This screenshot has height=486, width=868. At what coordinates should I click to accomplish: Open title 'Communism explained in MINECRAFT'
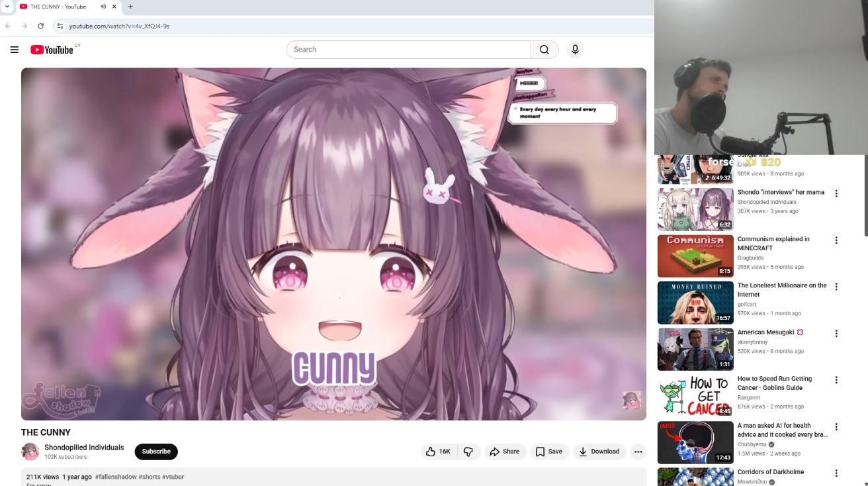point(773,244)
